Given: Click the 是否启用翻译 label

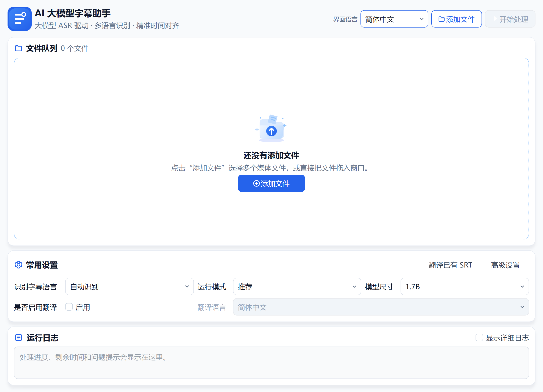Looking at the screenshot, I should point(35,307).
